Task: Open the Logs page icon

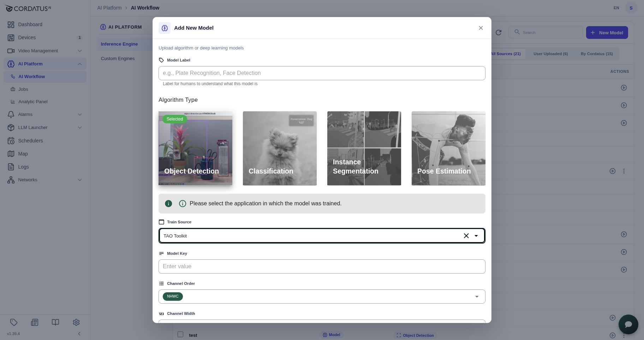Action: coord(11,167)
